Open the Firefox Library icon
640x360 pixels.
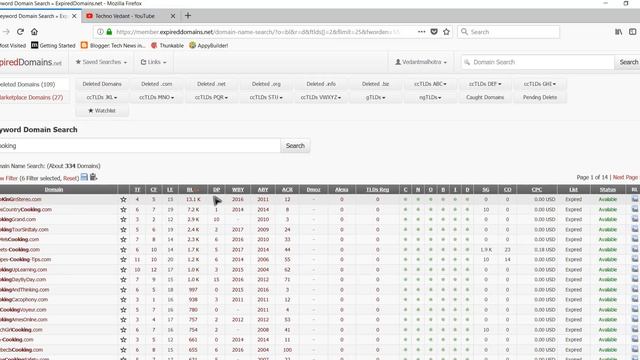pyautogui.click(x=619, y=32)
